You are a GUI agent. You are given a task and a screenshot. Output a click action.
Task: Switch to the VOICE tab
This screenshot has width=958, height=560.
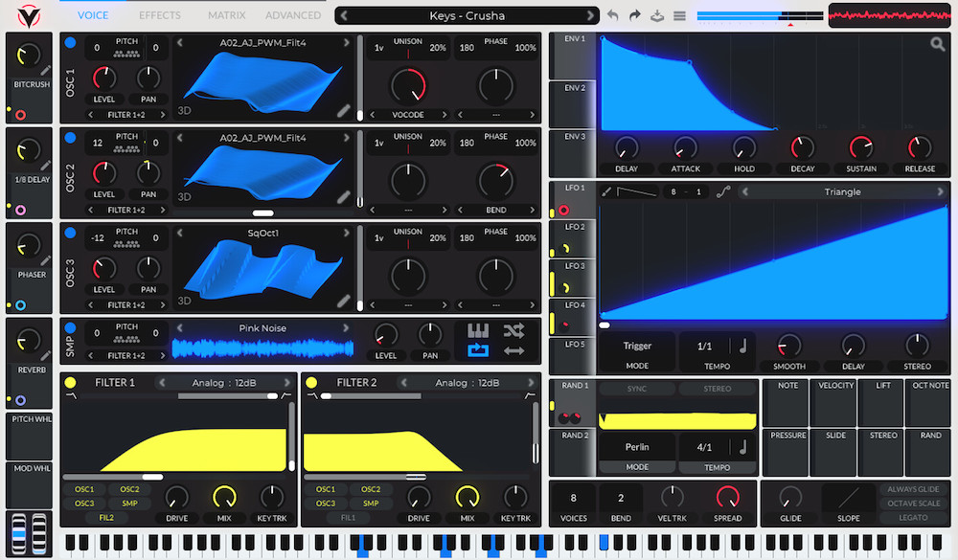pyautogui.click(x=93, y=15)
